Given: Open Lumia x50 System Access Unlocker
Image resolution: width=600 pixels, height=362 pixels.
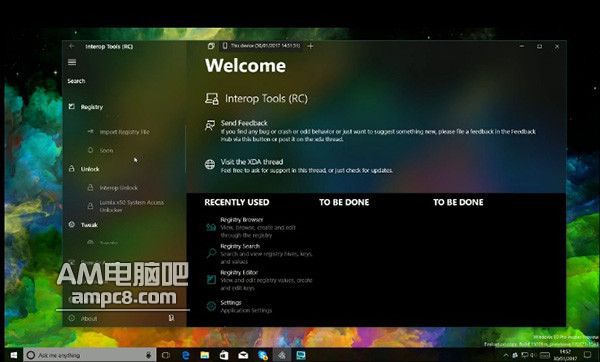Looking at the screenshot, I should 132,206.
